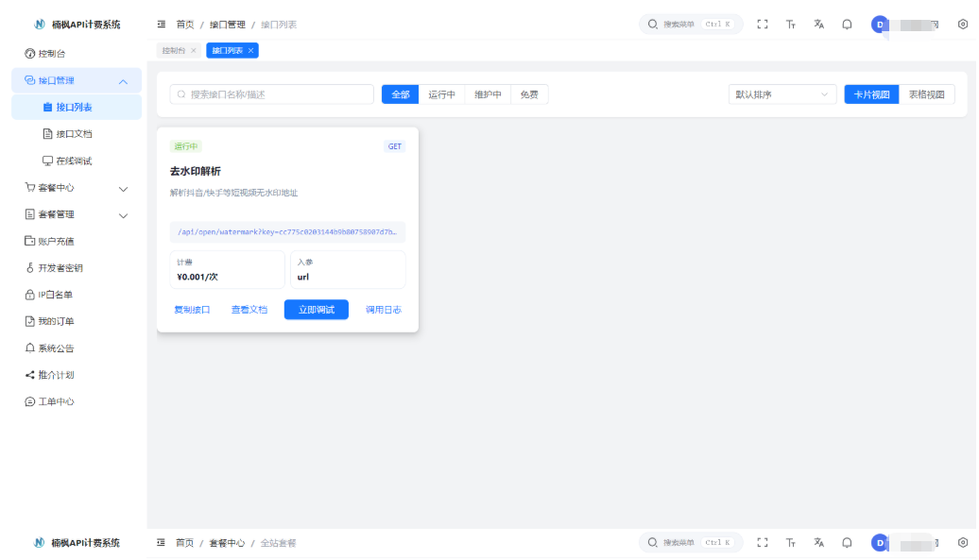Switch to 表格视图 view
Image resolution: width=979 pixels, height=560 pixels.
[x=927, y=94]
